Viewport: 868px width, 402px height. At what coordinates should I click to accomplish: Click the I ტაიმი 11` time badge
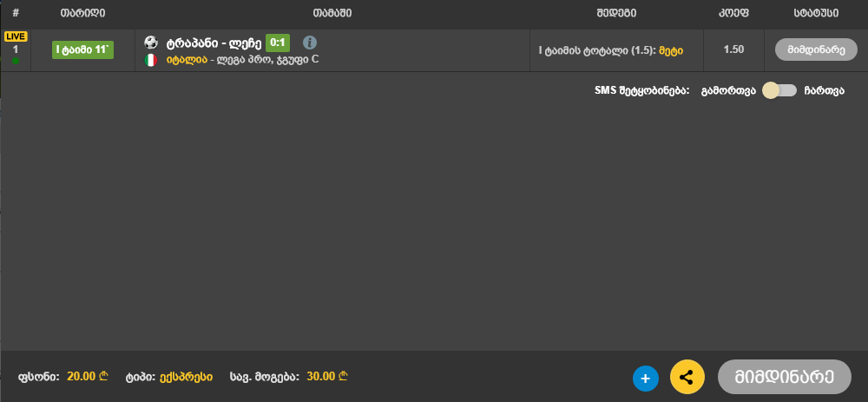click(83, 49)
